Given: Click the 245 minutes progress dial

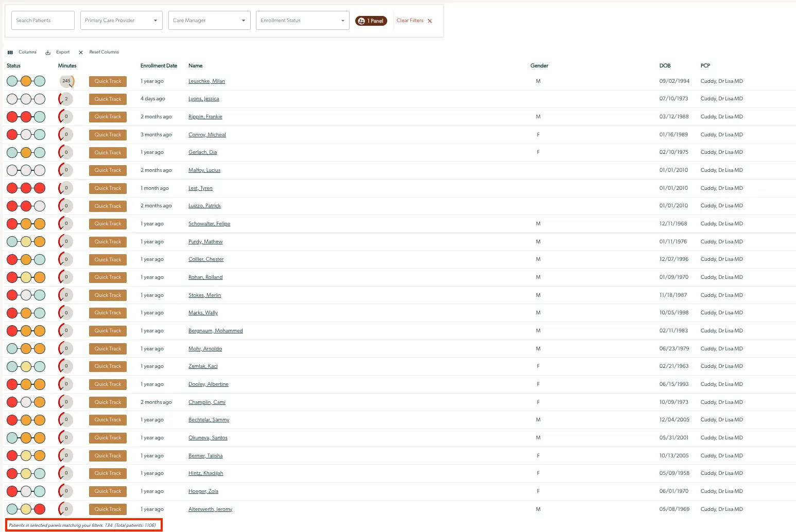Looking at the screenshot, I should pyautogui.click(x=66, y=81).
